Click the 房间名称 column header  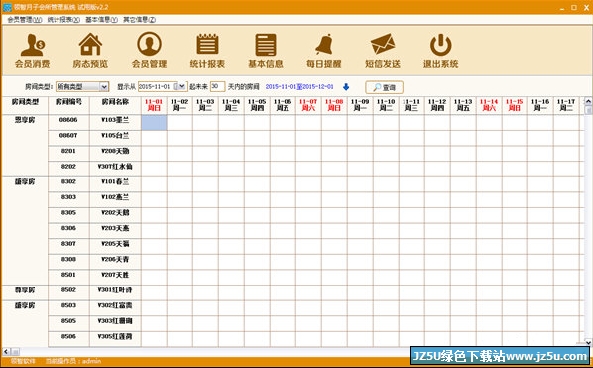115,106
